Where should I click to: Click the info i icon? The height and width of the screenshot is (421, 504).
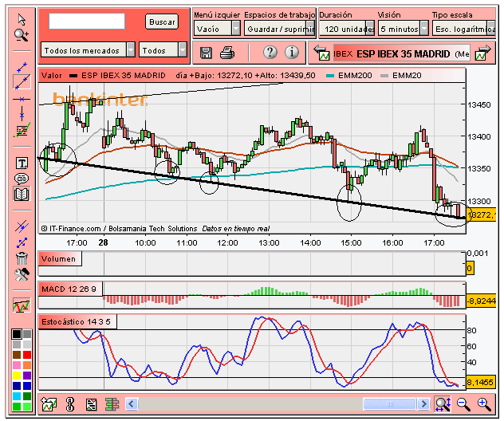tap(292, 52)
